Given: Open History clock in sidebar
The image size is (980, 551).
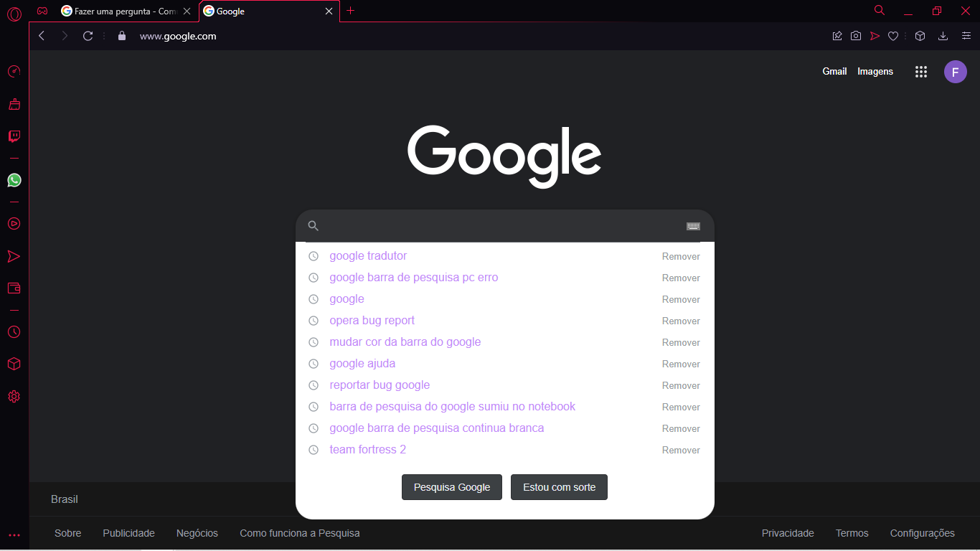Looking at the screenshot, I should point(14,332).
